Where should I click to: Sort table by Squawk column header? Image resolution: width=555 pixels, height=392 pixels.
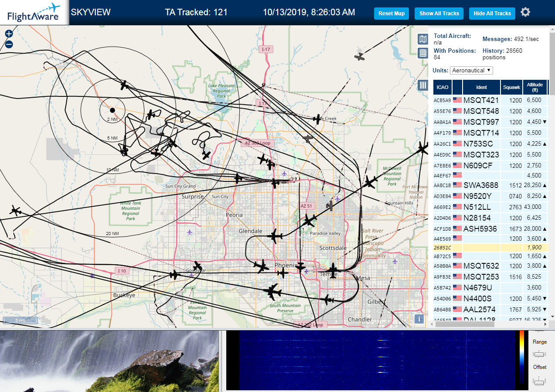coord(511,87)
